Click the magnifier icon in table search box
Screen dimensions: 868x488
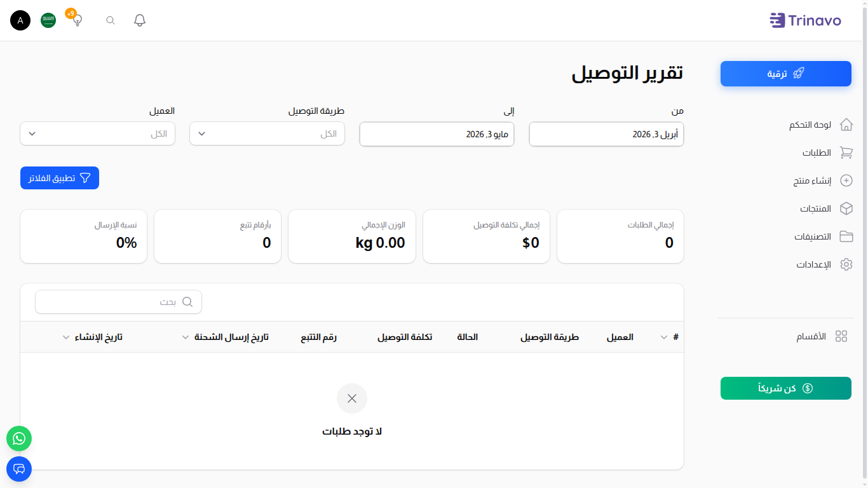187,302
